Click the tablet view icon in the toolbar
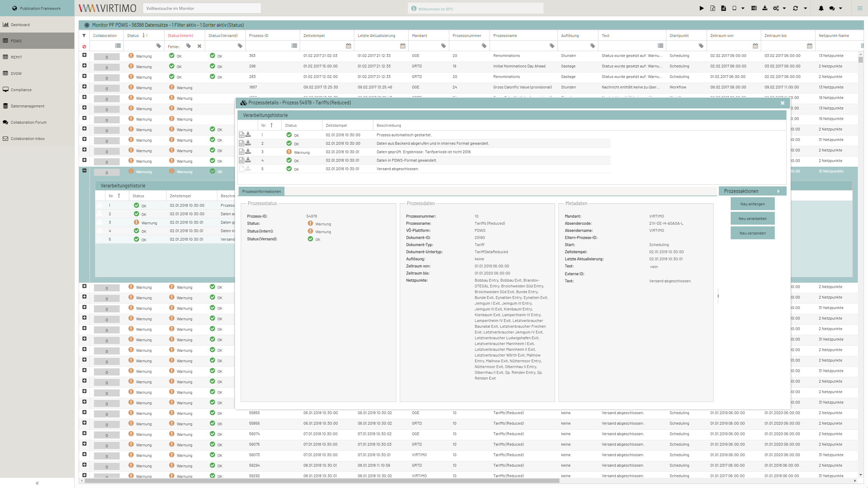The image size is (868, 488). (734, 8)
